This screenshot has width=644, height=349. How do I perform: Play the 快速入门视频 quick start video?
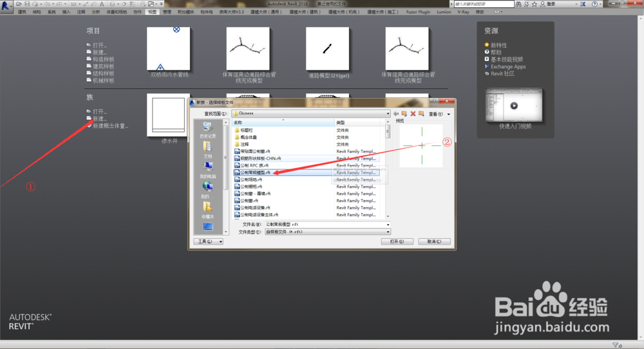point(514,106)
